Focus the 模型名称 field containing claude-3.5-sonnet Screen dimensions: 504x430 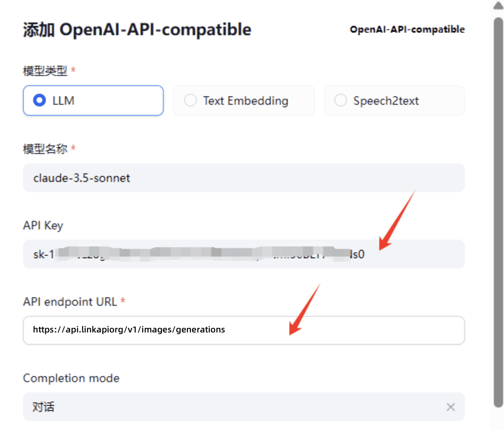point(244,178)
